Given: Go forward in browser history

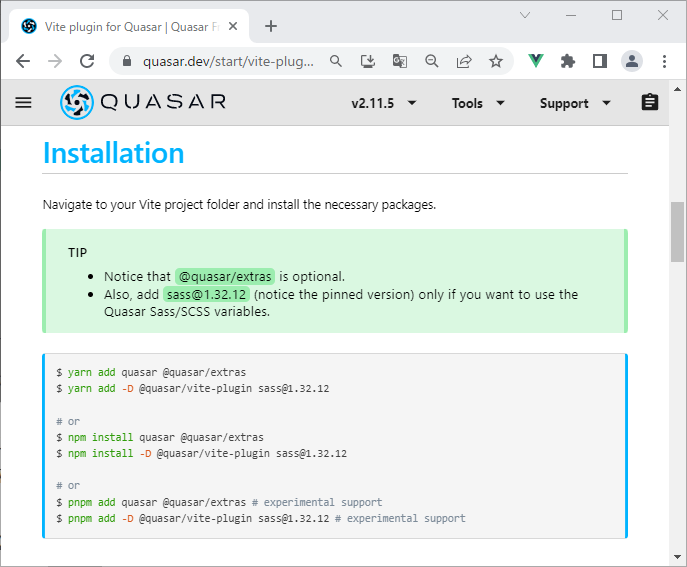Looking at the screenshot, I should (x=55, y=61).
